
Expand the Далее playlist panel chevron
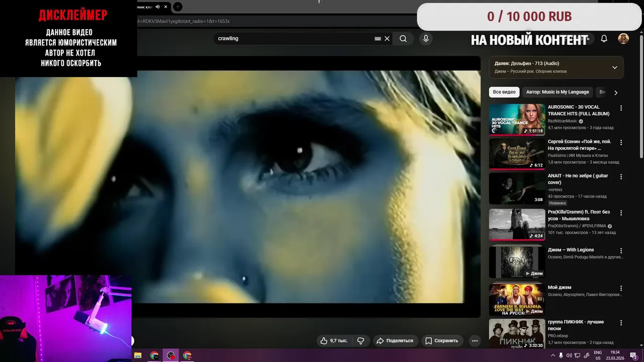point(614,67)
